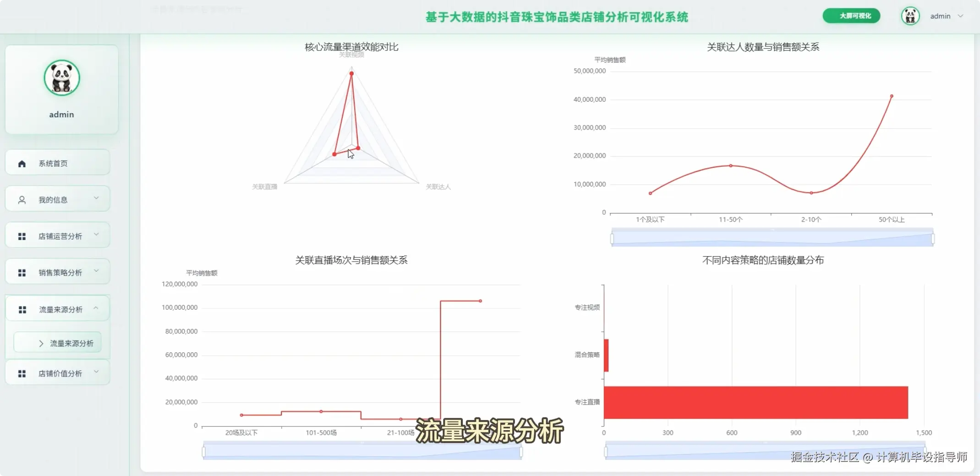This screenshot has width=980, height=476.
Task: Open 店铺运营分析 menu label
Action: (x=60, y=236)
